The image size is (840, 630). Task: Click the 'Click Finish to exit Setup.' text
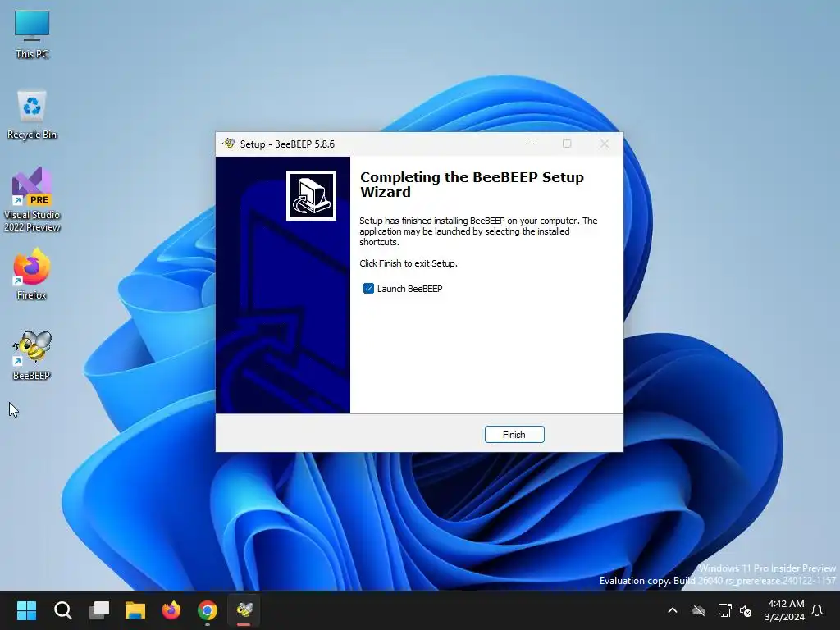click(x=409, y=263)
